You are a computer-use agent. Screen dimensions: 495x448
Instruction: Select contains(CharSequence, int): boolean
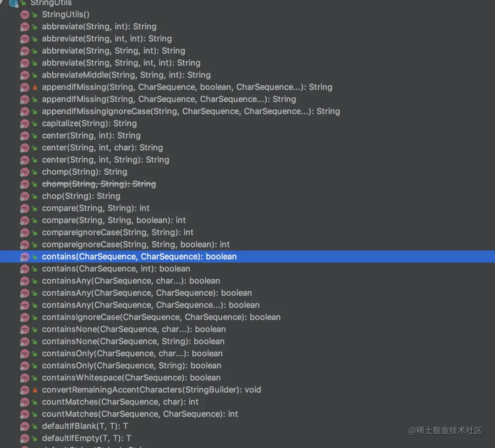coord(116,269)
